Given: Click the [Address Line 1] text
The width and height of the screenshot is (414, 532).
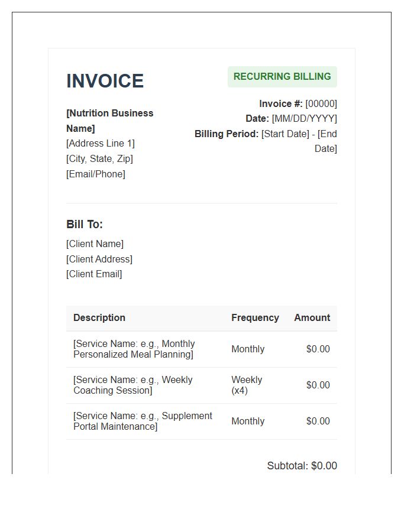Looking at the screenshot, I should (101, 143).
